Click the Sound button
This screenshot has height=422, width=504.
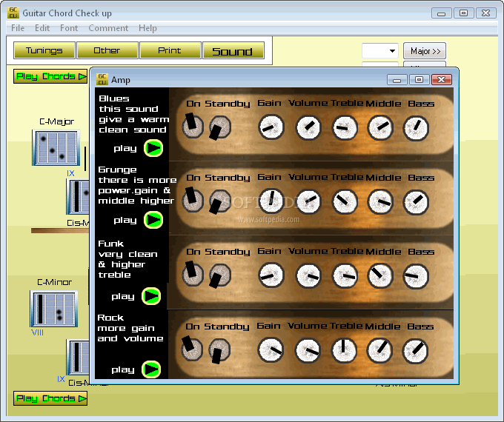pos(233,50)
